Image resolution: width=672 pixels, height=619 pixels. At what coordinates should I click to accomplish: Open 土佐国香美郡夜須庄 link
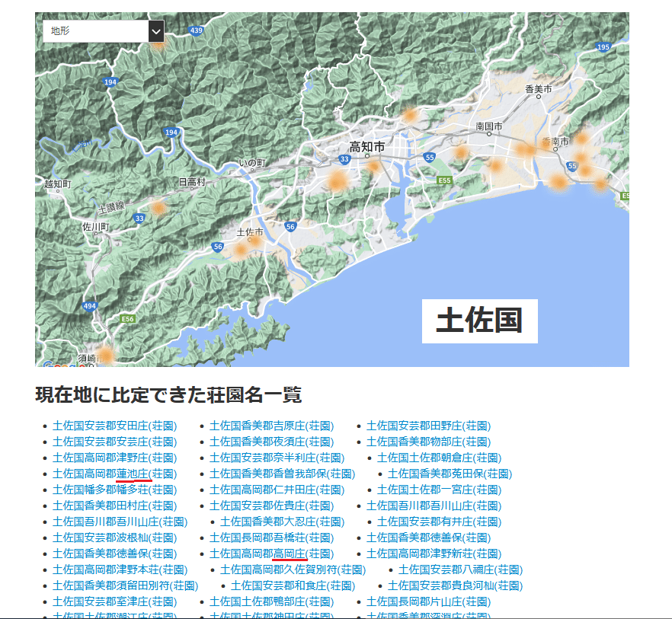(272, 442)
